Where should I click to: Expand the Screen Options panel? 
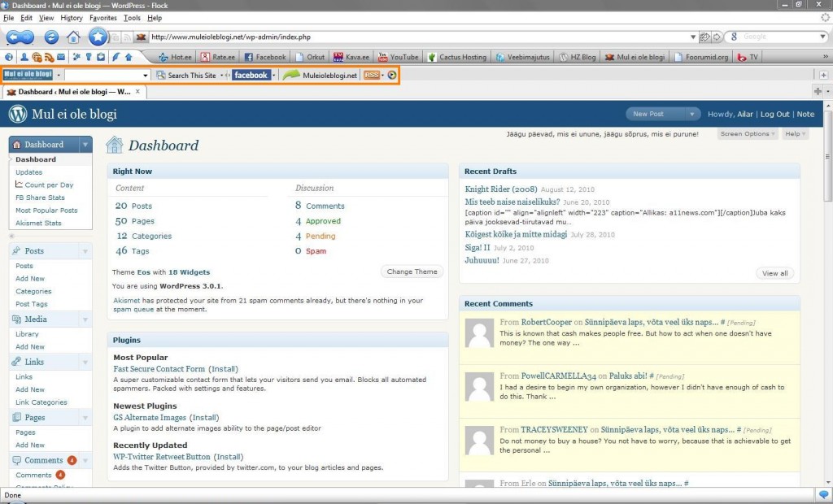[x=748, y=133]
